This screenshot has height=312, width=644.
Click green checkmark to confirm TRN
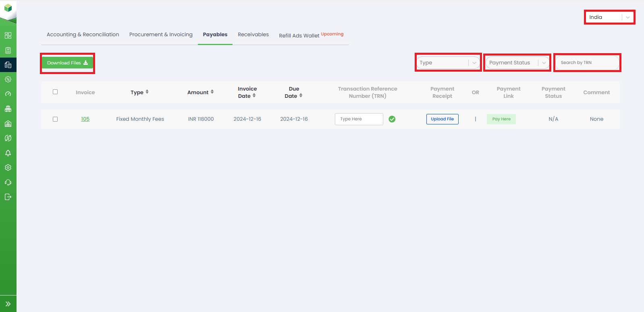pyautogui.click(x=392, y=119)
